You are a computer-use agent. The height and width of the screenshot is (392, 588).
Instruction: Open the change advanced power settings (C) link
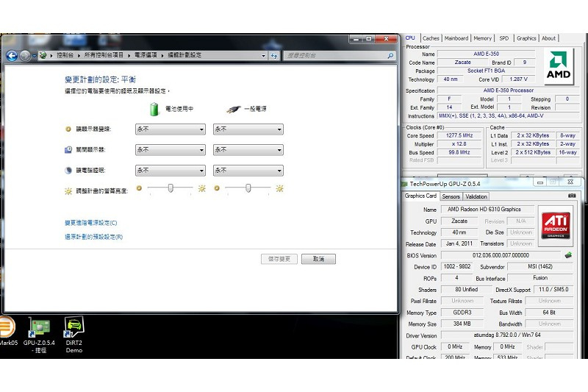pos(91,223)
